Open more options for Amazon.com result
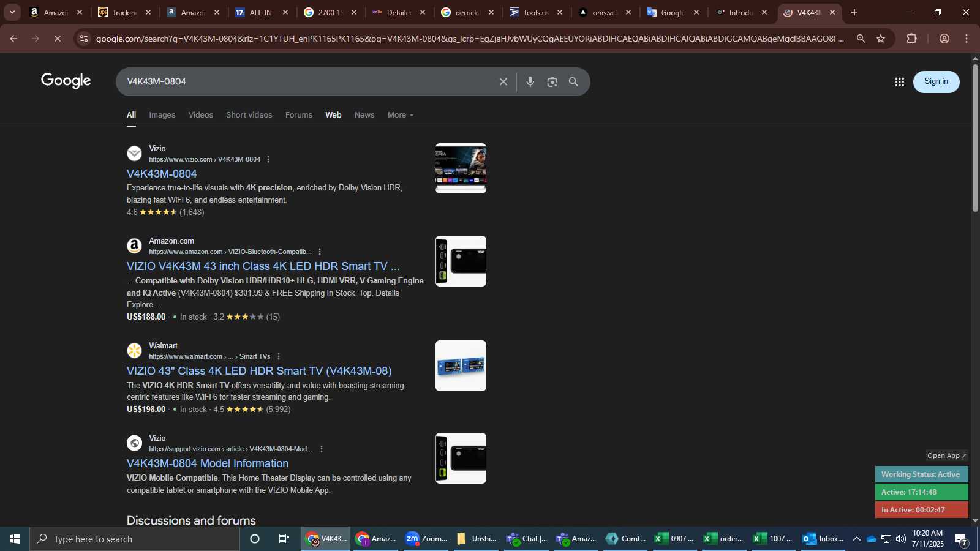This screenshot has height=551, width=980. tap(320, 252)
